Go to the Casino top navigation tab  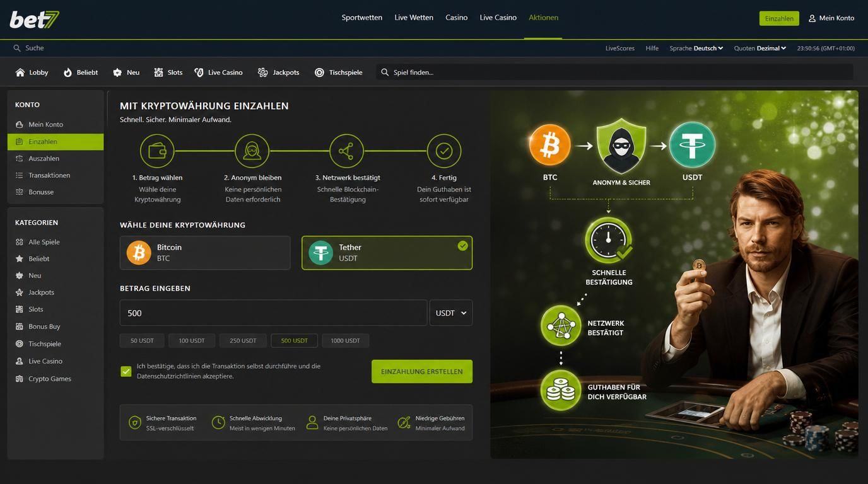(x=457, y=18)
